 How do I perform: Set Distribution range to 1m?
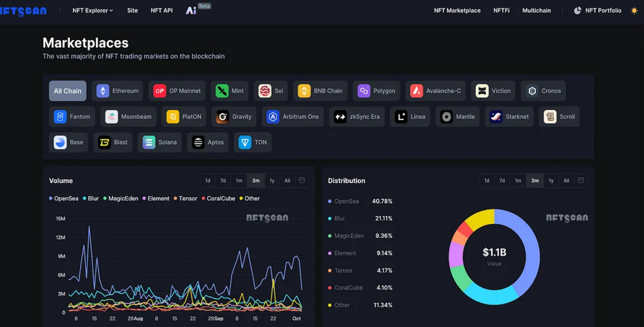(518, 181)
